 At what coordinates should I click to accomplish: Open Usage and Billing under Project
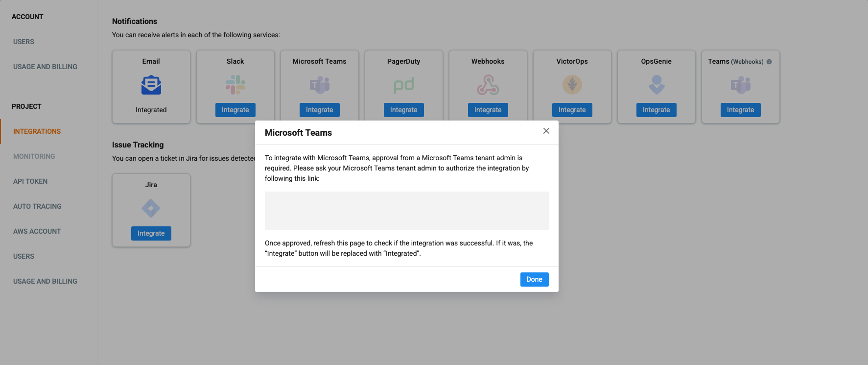45,281
